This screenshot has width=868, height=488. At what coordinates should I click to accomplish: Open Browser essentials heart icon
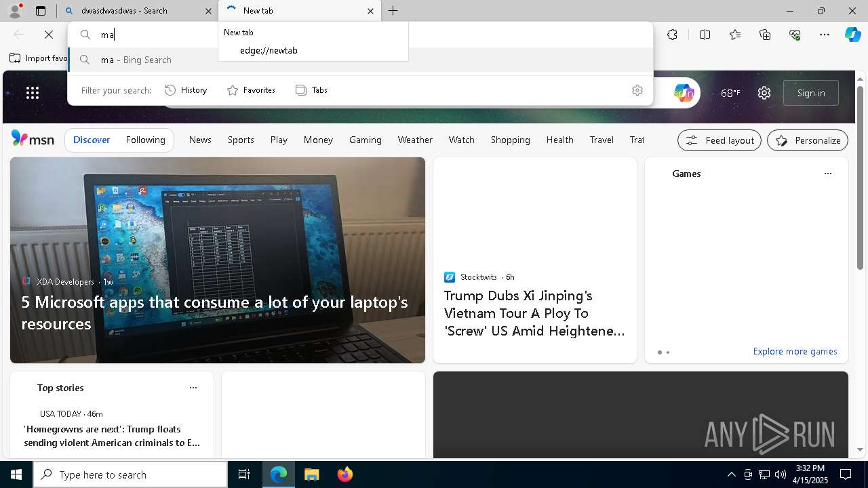(x=795, y=35)
